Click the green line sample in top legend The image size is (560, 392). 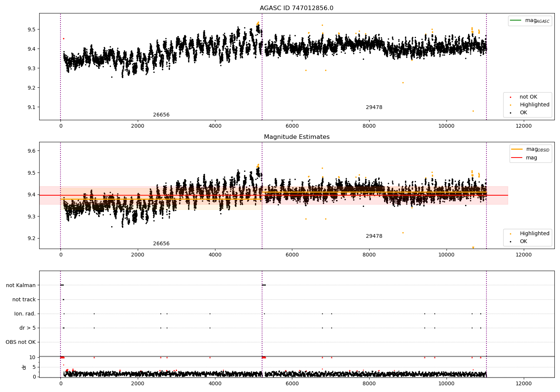tap(516, 21)
